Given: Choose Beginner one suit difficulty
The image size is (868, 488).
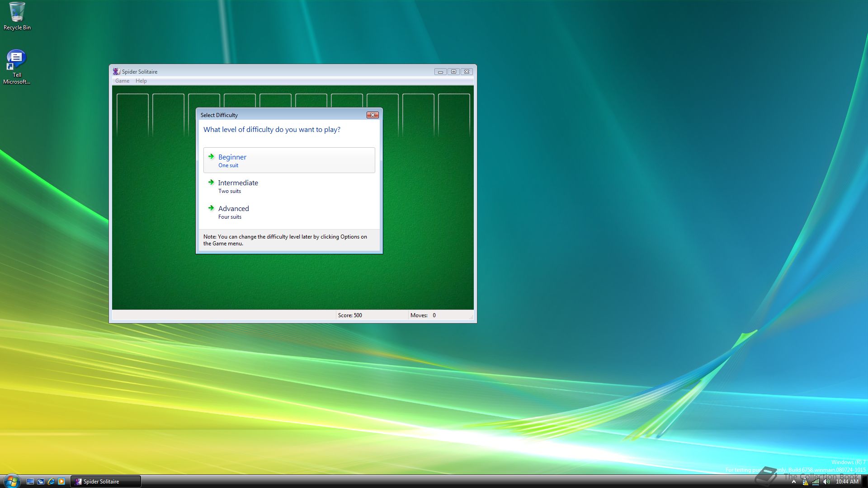Looking at the screenshot, I should (x=289, y=160).
